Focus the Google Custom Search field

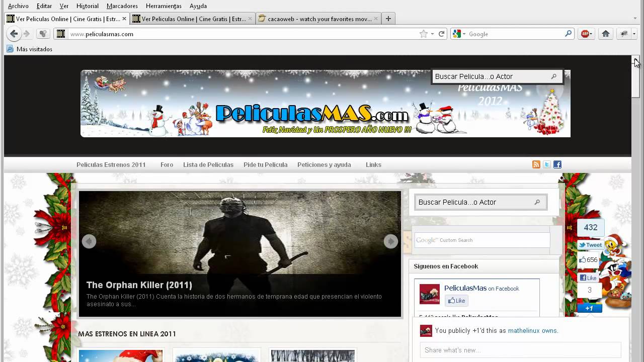point(481,240)
